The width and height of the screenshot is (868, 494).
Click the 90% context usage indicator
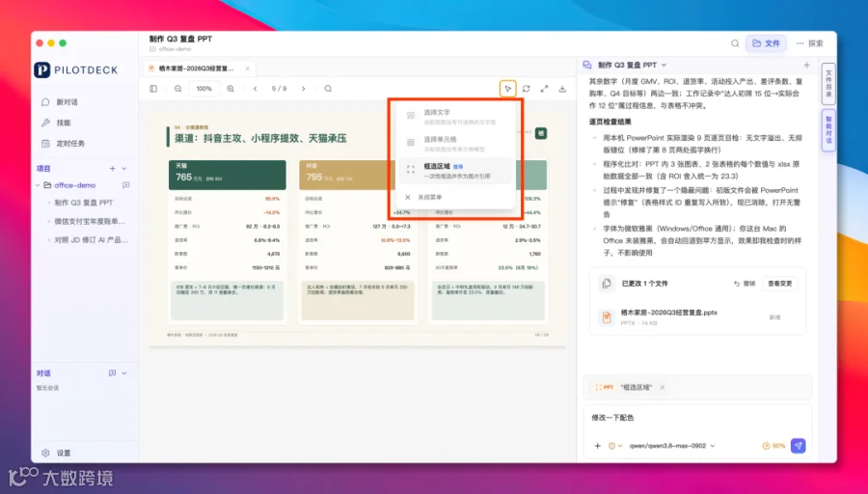point(773,446)
